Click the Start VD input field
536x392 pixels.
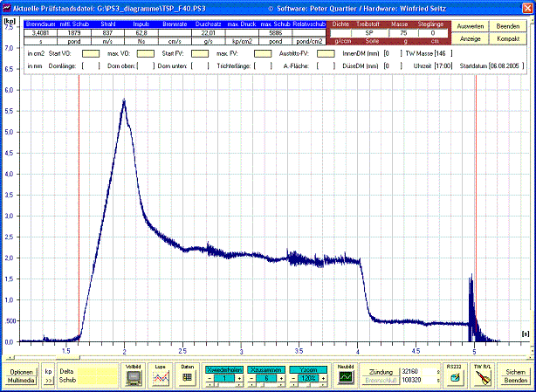point(91,53)
